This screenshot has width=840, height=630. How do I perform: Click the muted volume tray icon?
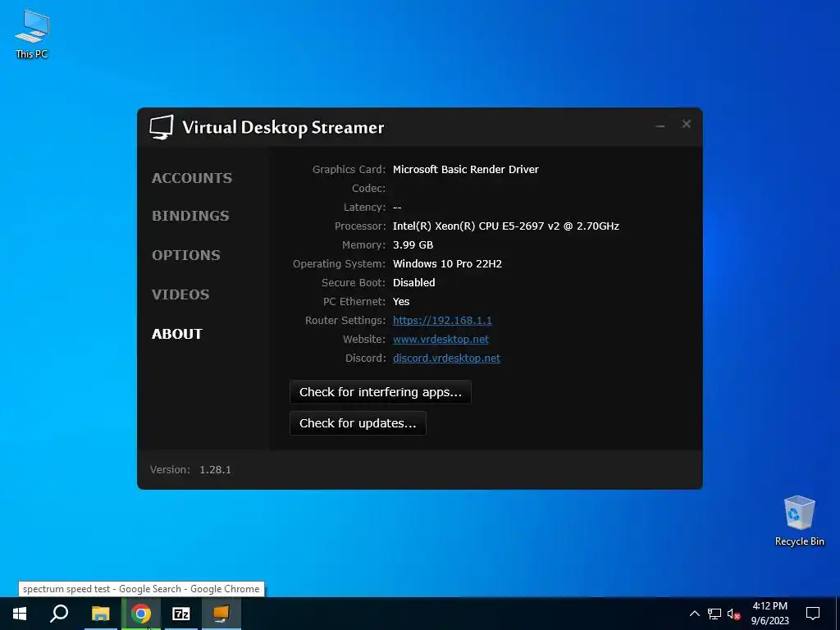pyautogui.click(x=733, y=614)
